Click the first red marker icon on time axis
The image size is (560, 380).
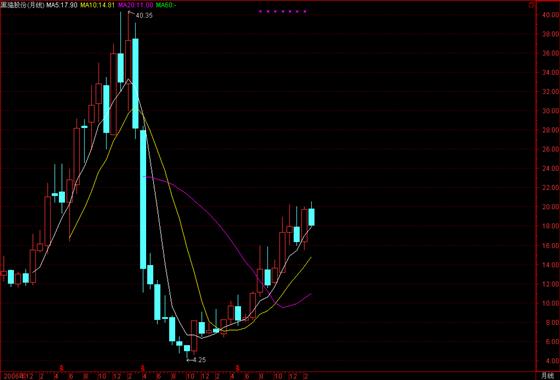(61, 367)
